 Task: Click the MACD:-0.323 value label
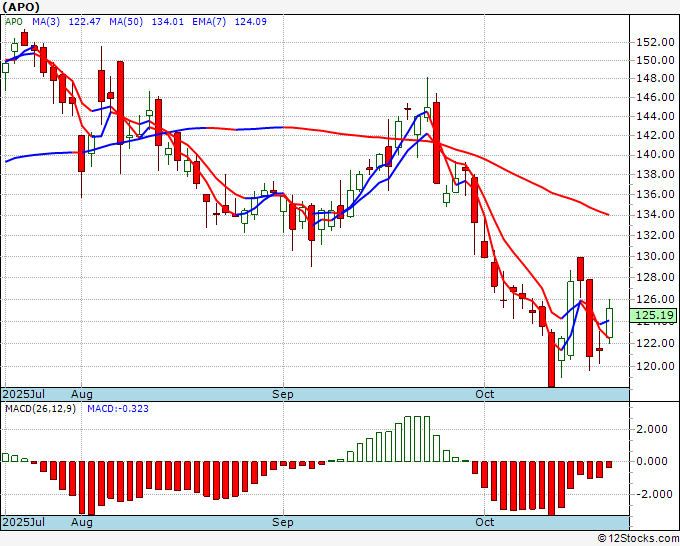coord(118,409)
